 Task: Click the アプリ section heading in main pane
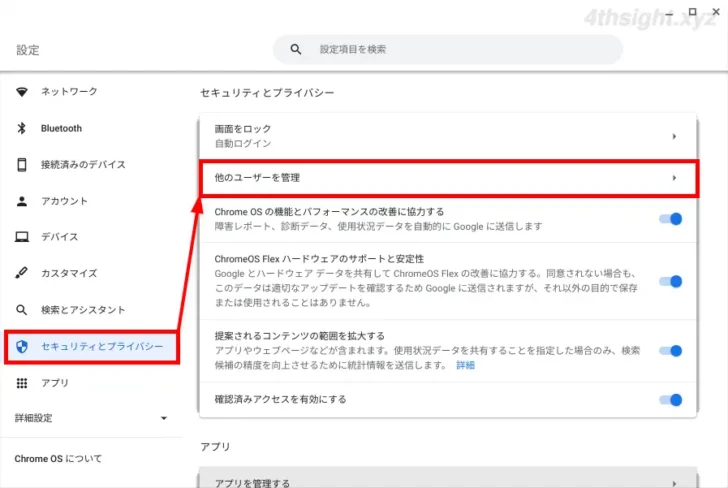pos(215,447)
